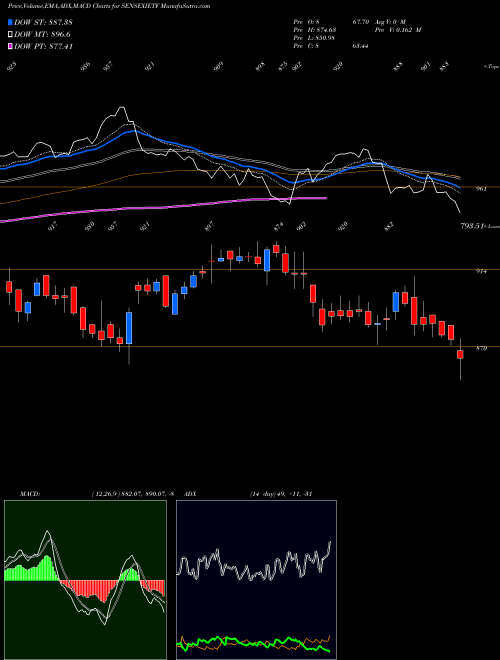Click the 961 axis level label
Screen dimensions: 500x660
[481, 189]
